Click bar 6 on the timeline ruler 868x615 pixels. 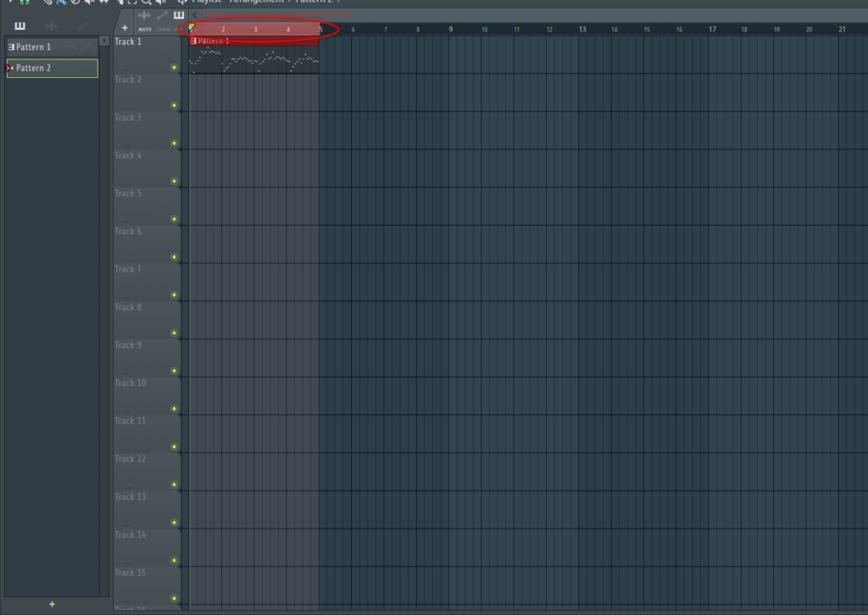[x=353, y=30]
